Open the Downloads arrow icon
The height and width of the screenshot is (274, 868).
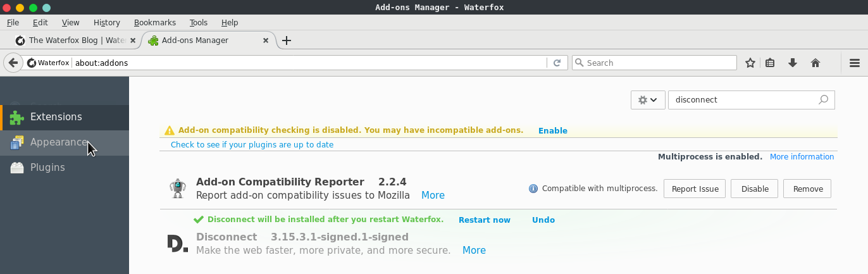coord(792,63)
